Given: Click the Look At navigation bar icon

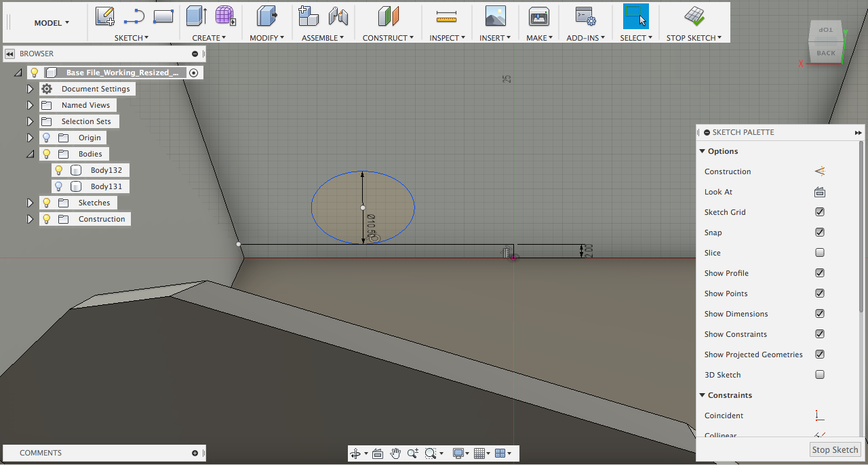Looking at the screenshot, I should tap(378, 453).
